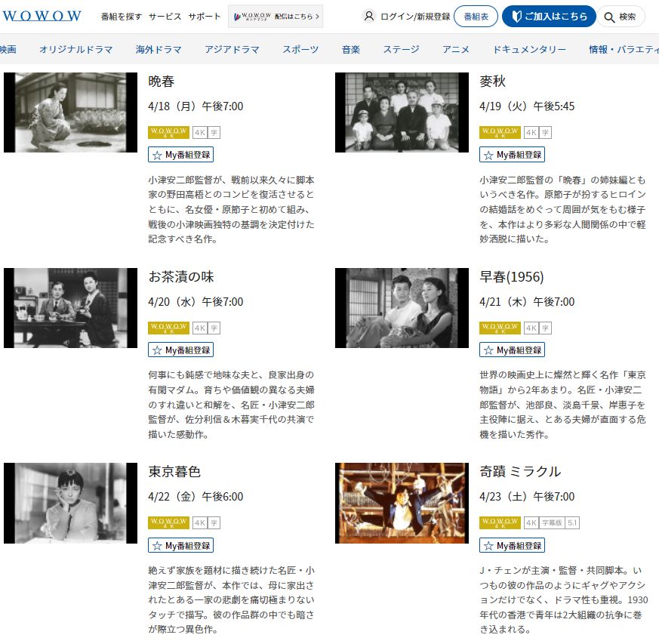
Task: Click the 4K icon for 早春(1956)
Action: point(531,328)
